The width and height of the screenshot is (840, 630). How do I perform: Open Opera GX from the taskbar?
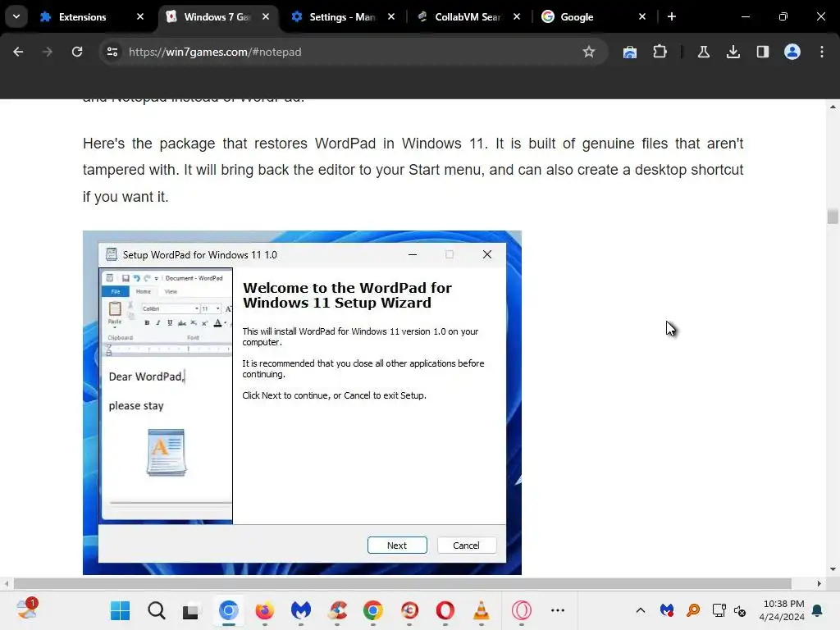pos(521,610)
